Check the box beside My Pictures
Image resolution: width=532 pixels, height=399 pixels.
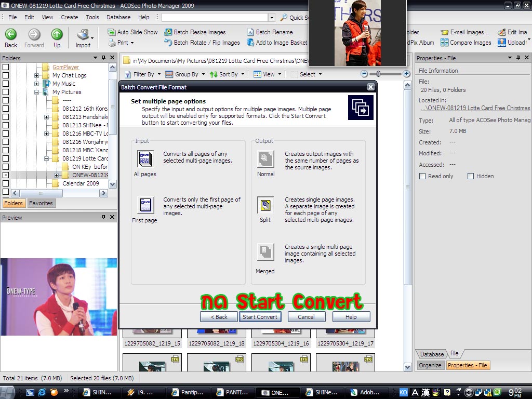tap(6, 92)
